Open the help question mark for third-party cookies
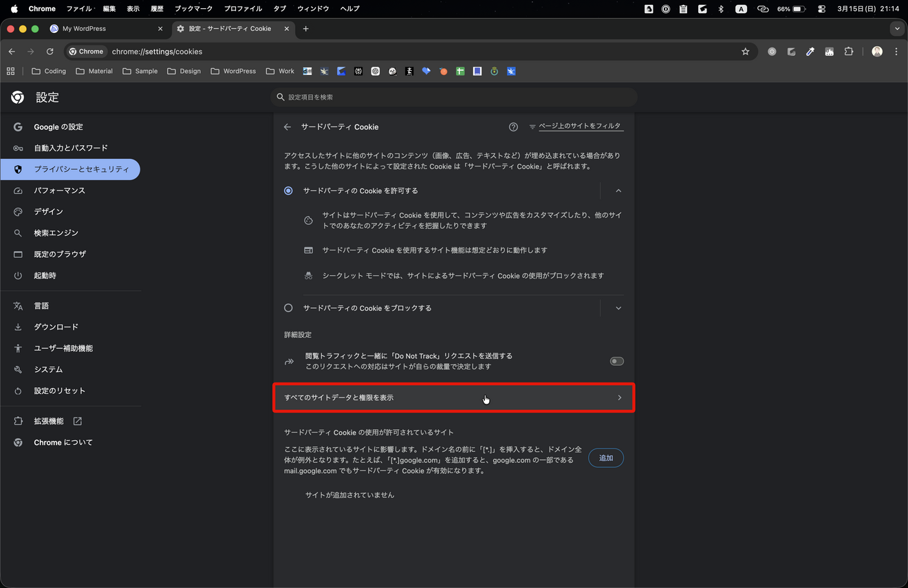Screen dimensions: 908x588 point(513,127)
